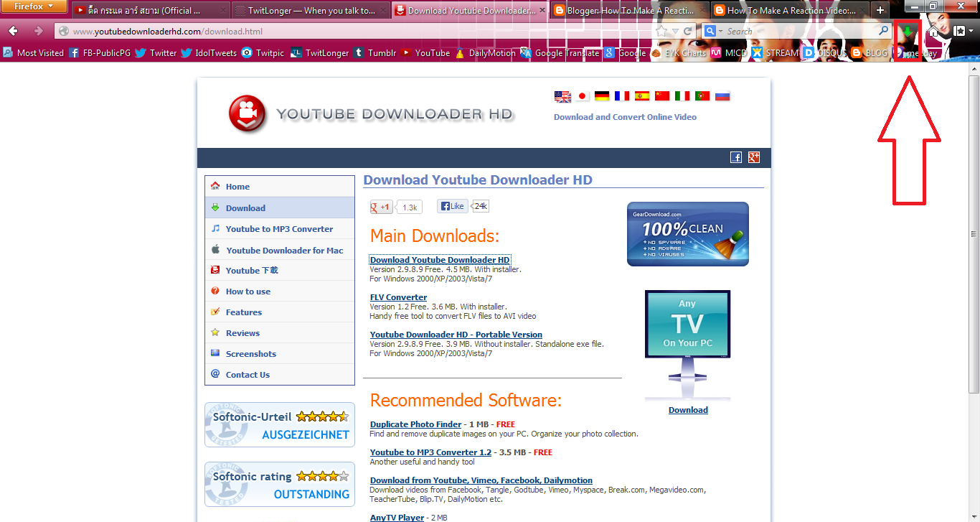
Task: Click the Any TV On Your PC banner
Action: click(687, 345)
